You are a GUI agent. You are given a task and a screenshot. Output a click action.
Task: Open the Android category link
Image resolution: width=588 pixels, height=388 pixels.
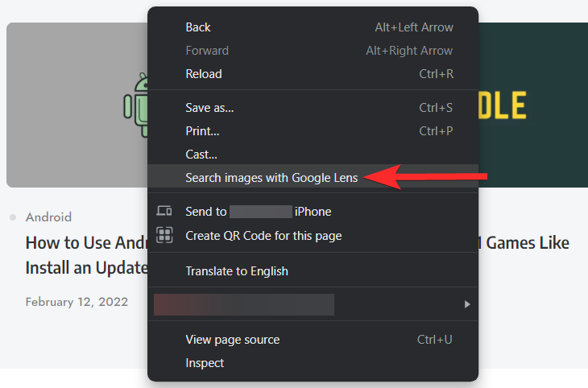(48, 217)
